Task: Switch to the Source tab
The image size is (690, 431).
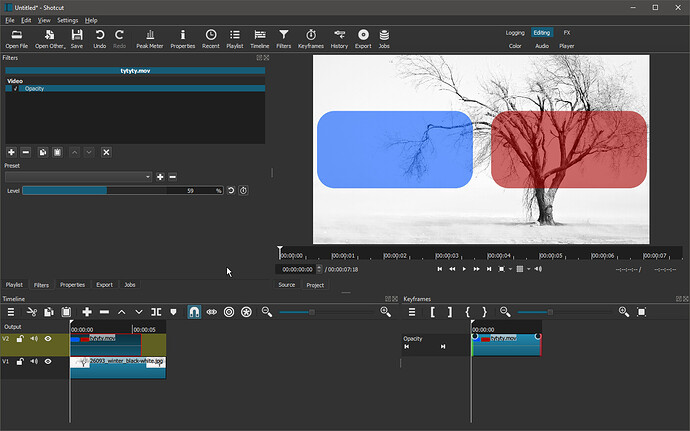Action: tap(286, 285)
